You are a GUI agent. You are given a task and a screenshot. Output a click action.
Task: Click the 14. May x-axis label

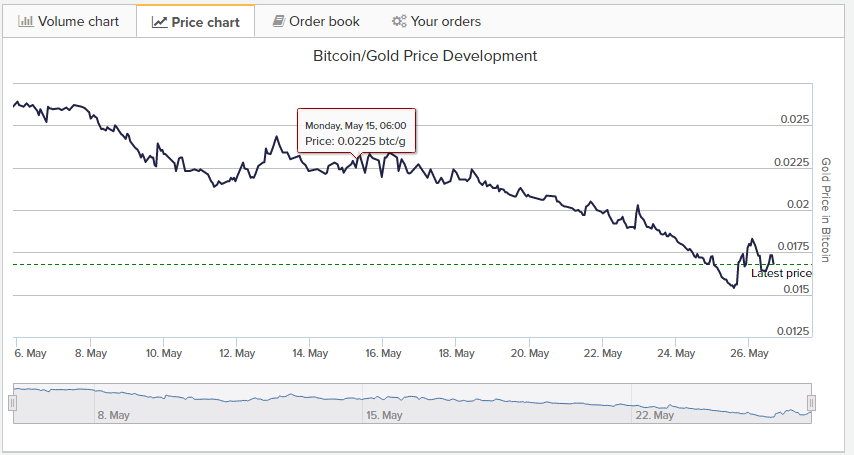point(310,353)
